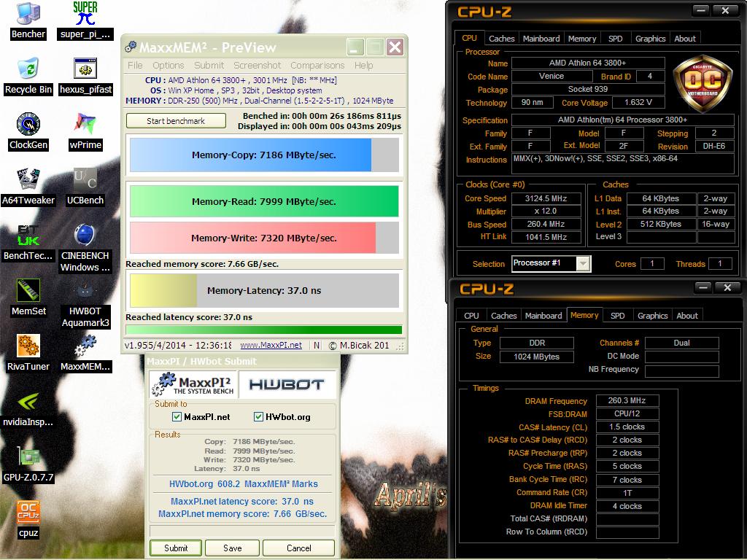The height and width of the screenshot is (560, 747).
Task: Select SPD tab in lower CPU-Z window
Action: (617, 316)
